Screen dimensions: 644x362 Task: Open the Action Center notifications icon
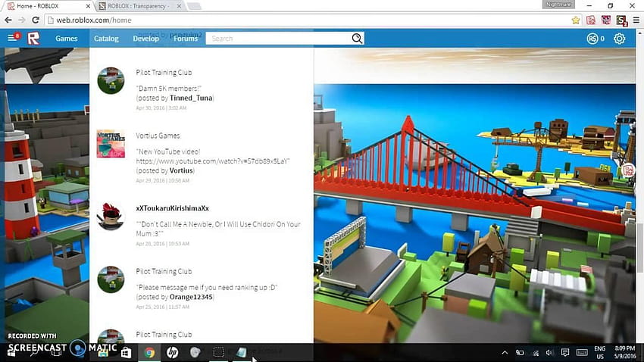pos(565,353)
